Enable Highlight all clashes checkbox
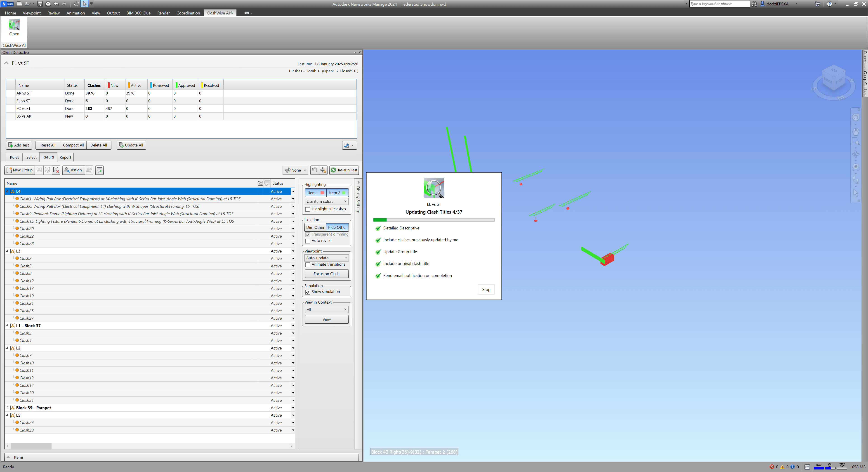868x472 pixels. 308,209
